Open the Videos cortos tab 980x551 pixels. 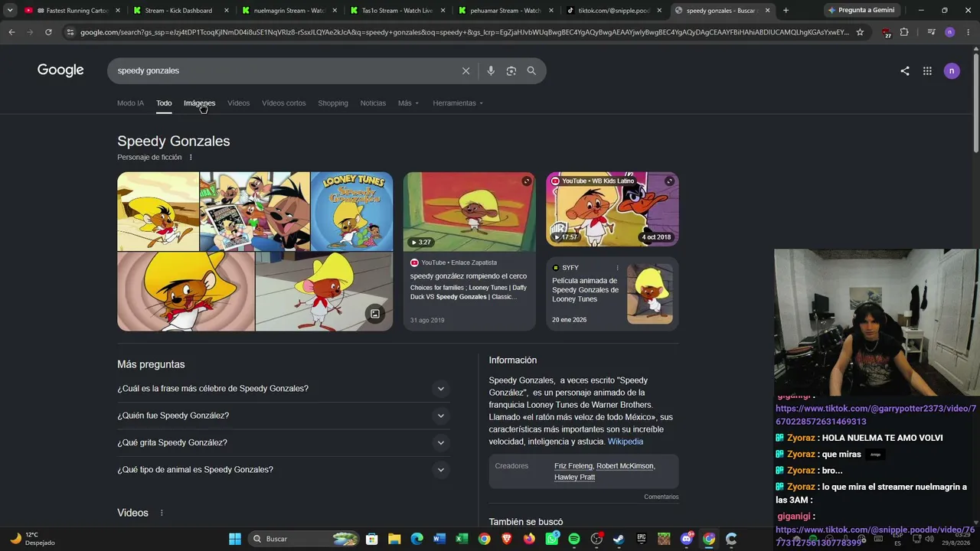283,103
